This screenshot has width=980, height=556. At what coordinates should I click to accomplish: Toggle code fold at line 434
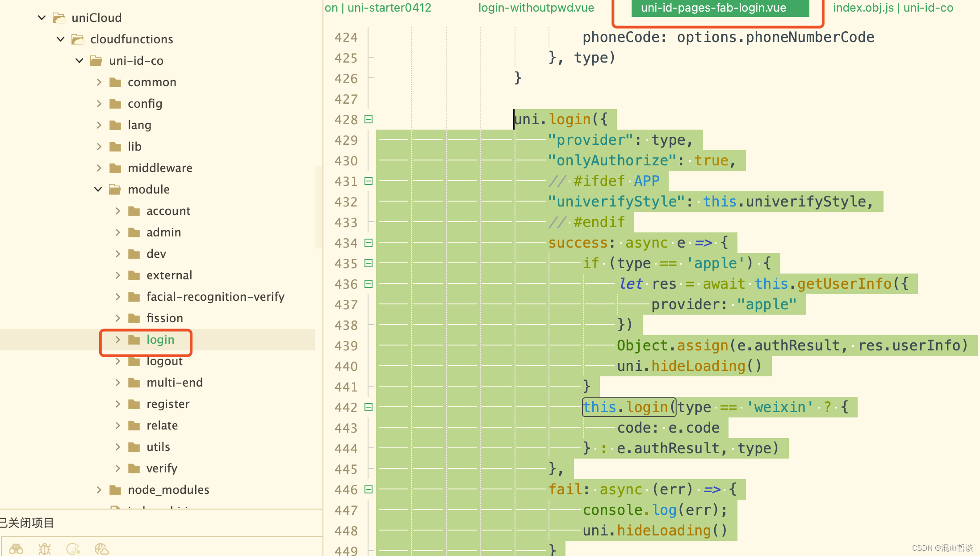(369, 243)
